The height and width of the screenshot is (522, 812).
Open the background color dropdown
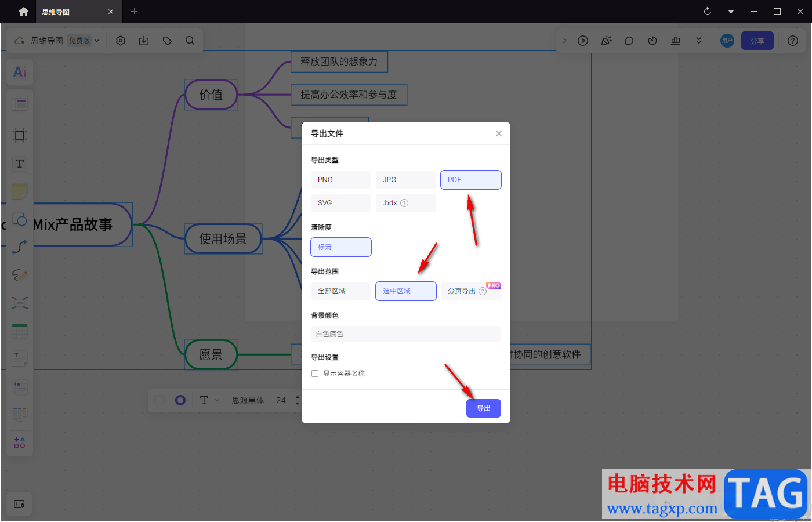pos(406,334)
